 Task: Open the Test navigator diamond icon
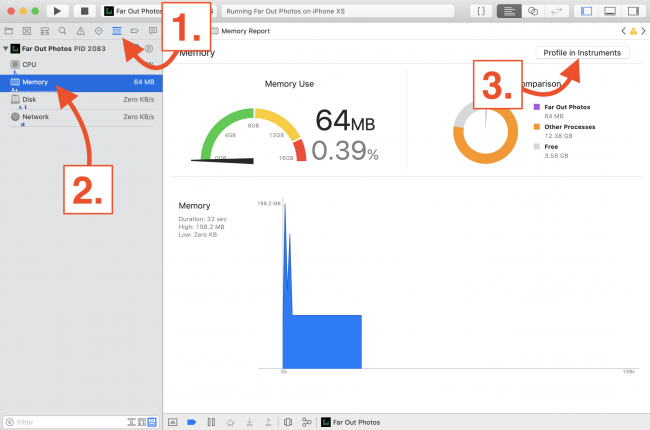pyautogui.click(x=99, y=31)
